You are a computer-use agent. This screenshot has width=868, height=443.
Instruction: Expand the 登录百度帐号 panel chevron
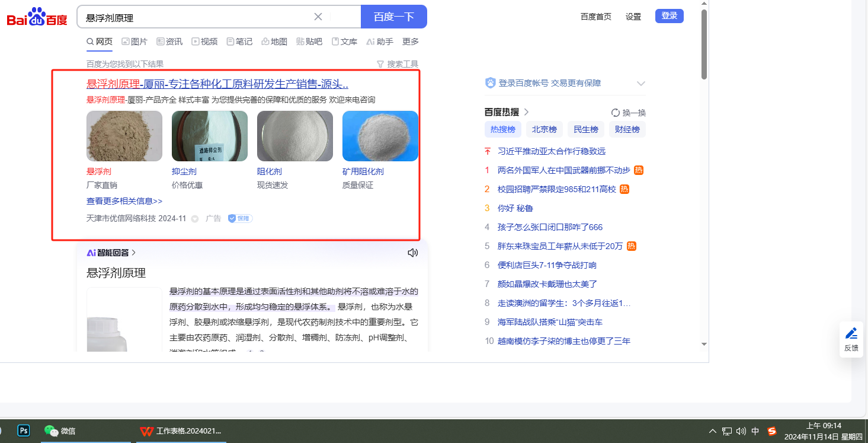coord(640,84)
